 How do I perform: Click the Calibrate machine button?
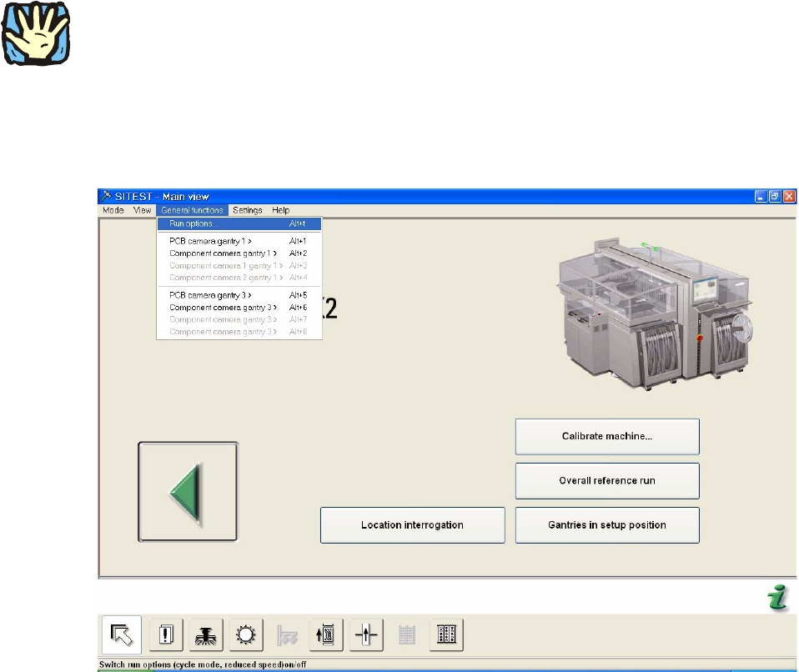click(606, 436)
